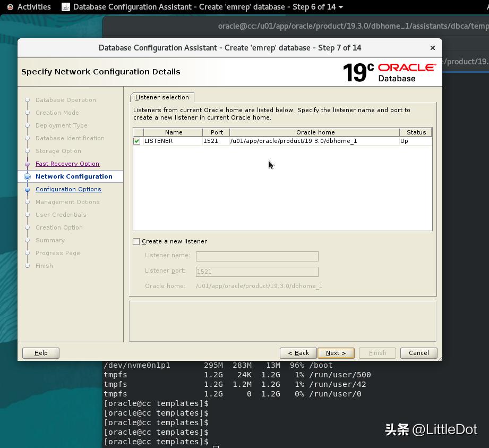
Task: Select Creation Mode step label
Action: (x=57, y=113)
